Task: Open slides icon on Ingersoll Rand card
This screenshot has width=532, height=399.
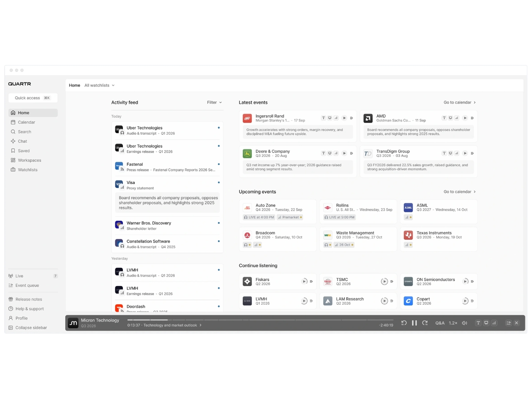Action: pyautogui.click(x=330, y=118)
